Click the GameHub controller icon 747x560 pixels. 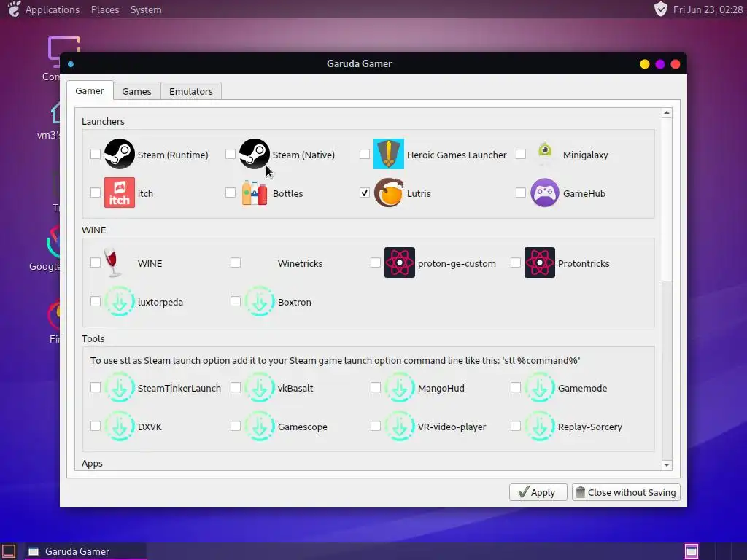pyautogui.click(x=545, y=192)
